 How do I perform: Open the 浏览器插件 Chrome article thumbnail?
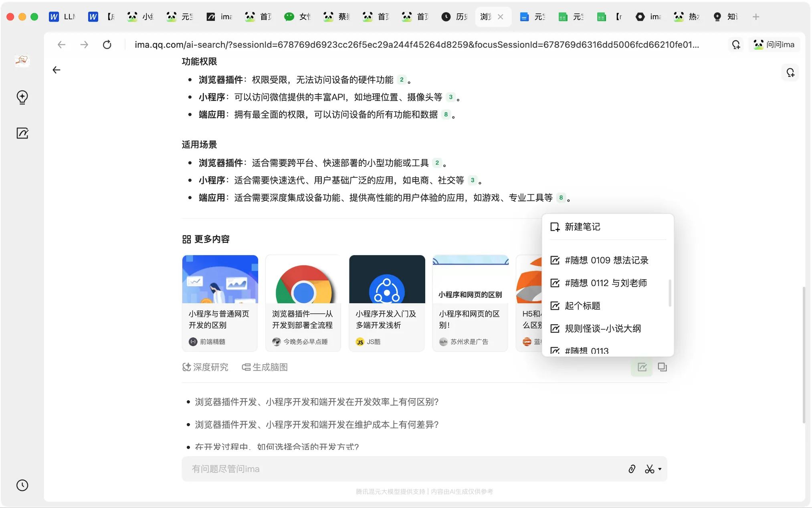(x=303, y=280)
